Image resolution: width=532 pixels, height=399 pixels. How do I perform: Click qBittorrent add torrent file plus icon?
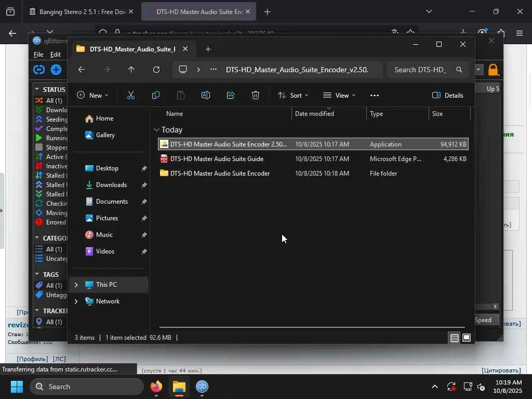click(x=56, y=70)
